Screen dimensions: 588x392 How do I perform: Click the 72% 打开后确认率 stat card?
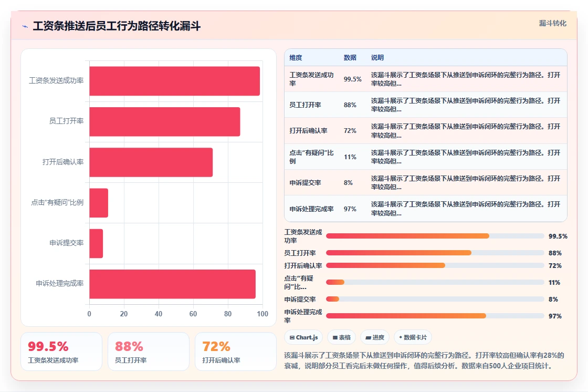(x=236, y=352)
